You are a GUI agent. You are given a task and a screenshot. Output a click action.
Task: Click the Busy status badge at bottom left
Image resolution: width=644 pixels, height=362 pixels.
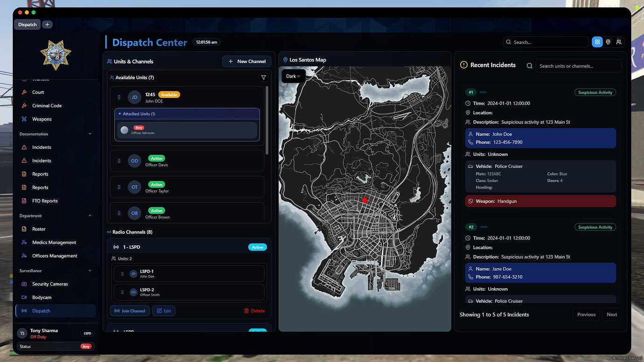point(86,346)
